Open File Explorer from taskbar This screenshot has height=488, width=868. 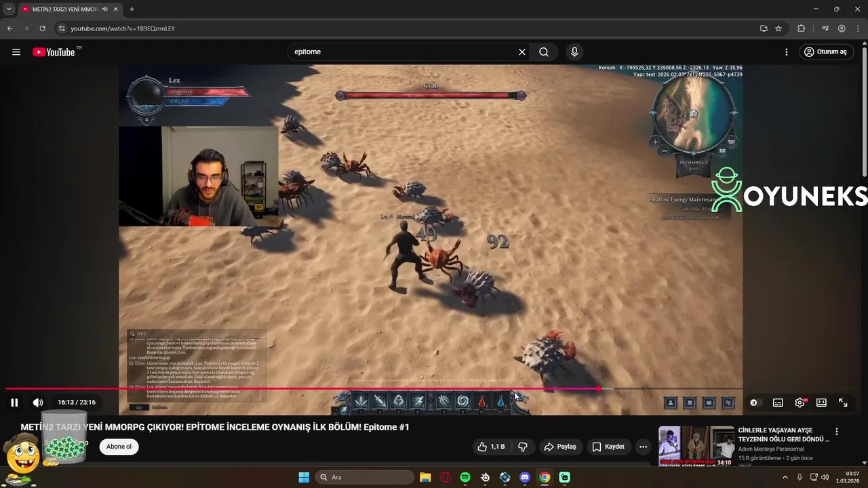coord(425,477)
